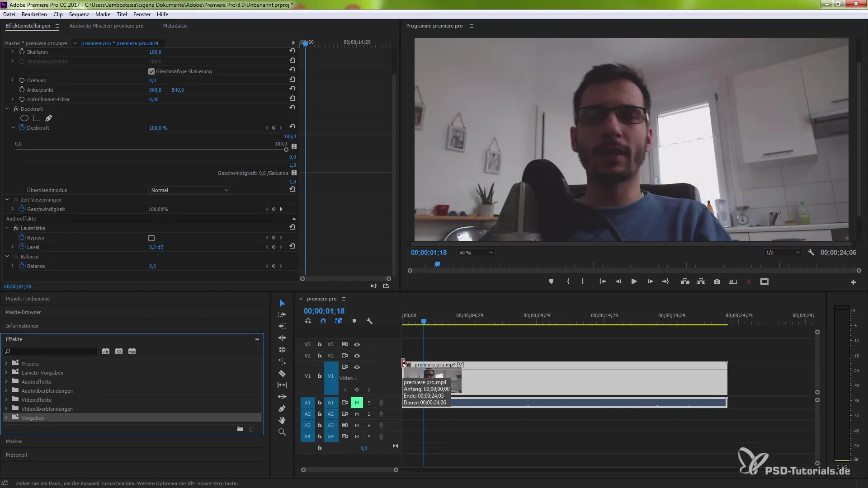Screen dimensions: 868x488
Task: Expand the Lumetri-Vorgaben folder
Action: coord(6,372)
